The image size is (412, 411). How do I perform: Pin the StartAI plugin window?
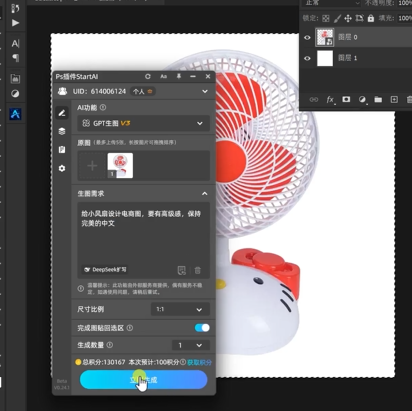tap(179, 76)
